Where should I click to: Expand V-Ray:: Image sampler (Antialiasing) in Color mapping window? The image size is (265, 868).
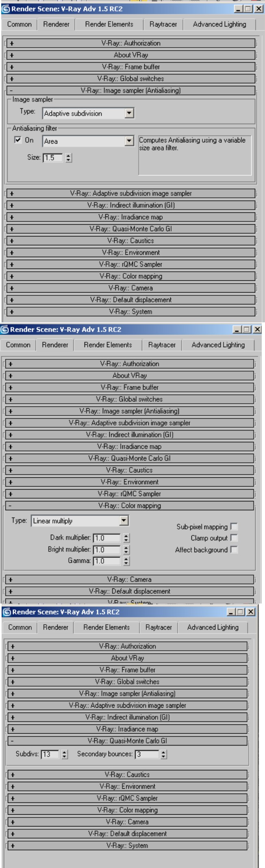[x=130, y=411]
